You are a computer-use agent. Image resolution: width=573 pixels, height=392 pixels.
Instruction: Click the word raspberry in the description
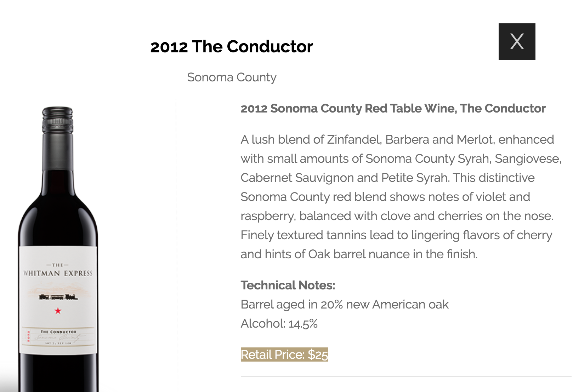point(267,216)
